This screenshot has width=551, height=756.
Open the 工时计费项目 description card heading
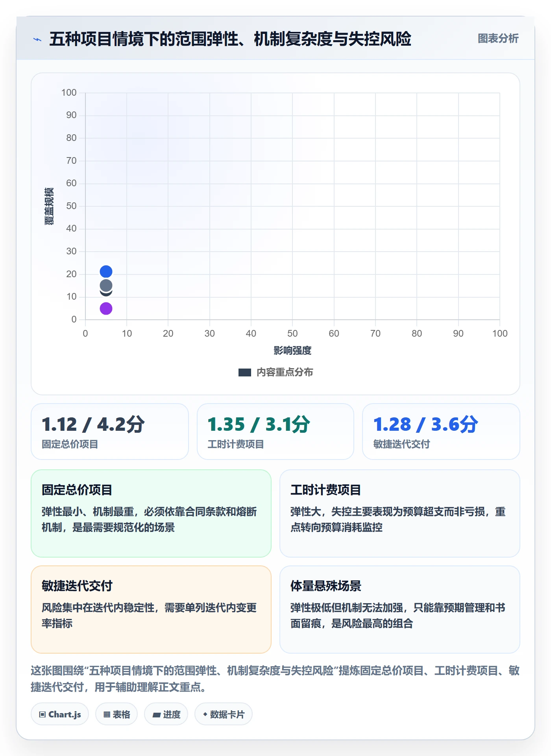pyautogui.click(x=326, y=490)
